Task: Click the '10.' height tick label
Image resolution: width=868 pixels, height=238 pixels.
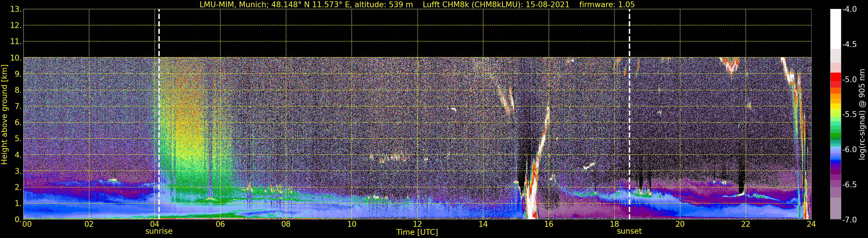Action: coord(16,58)
